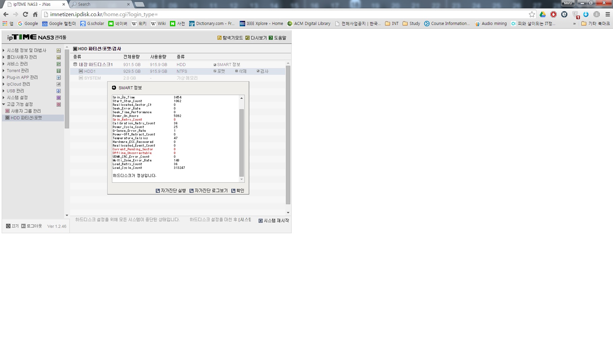
Task: Click the Chrome home button
Action: click(x=35, y=14)
